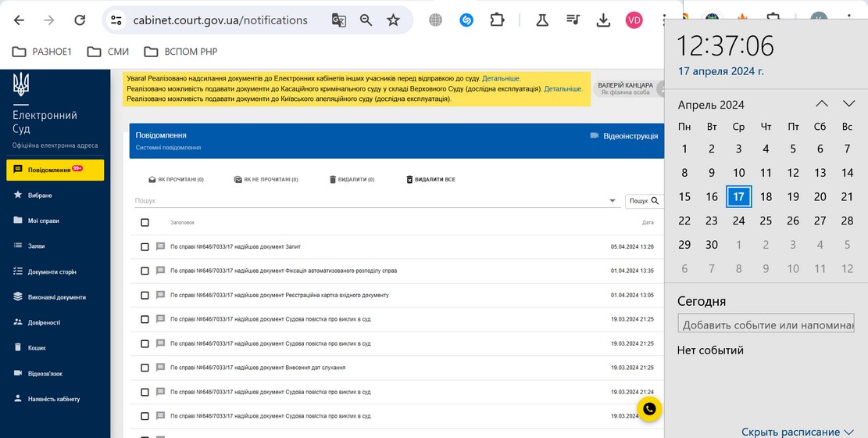Bookmark this page with the star icon
The image size is (868, 438).
click(393, 20)
